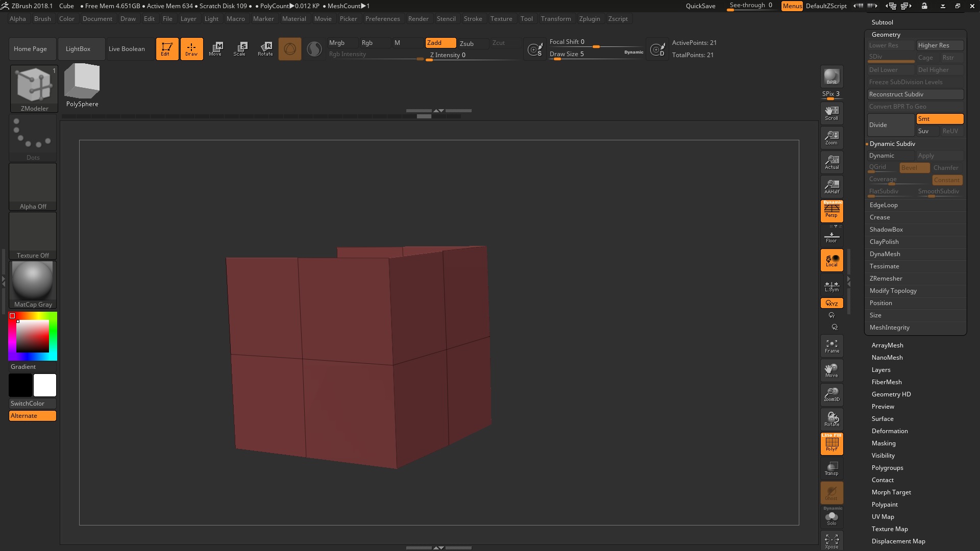Click the Zoom canvas icon

[832, 138]
